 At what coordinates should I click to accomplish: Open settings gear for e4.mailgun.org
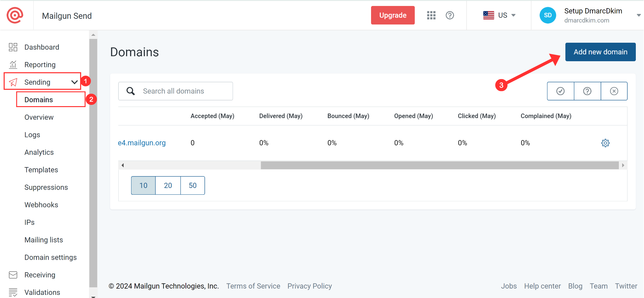(x=605, y=143)
